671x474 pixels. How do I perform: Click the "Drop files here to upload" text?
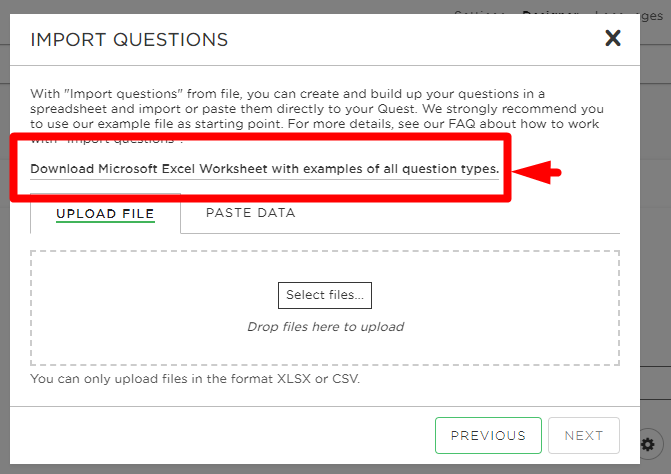[325, 327]
